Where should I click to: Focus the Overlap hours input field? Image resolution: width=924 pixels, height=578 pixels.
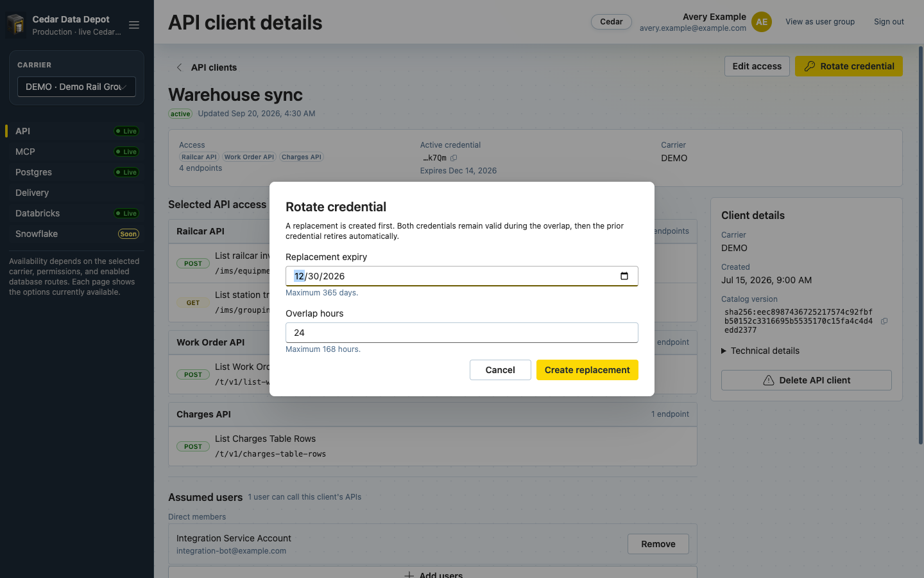coord(462,333)
